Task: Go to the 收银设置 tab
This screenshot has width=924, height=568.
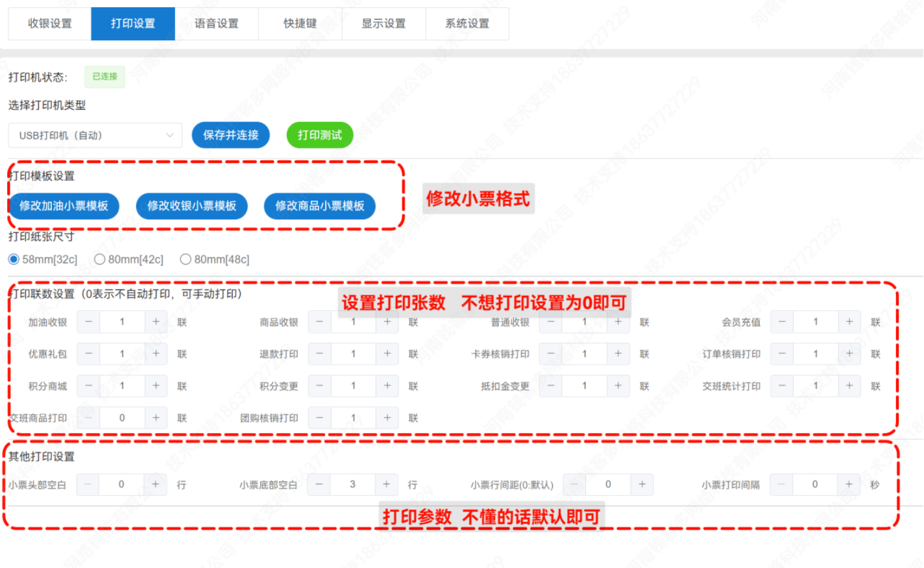Action: point(50,24)
